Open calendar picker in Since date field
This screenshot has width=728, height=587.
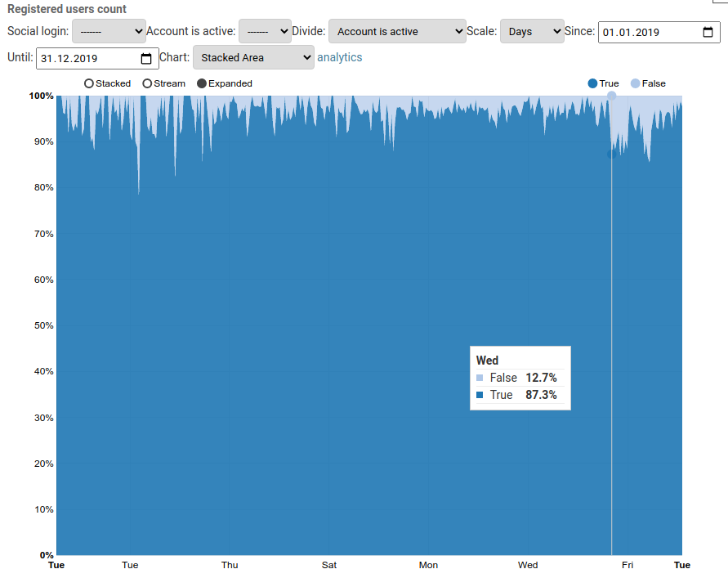708,33
